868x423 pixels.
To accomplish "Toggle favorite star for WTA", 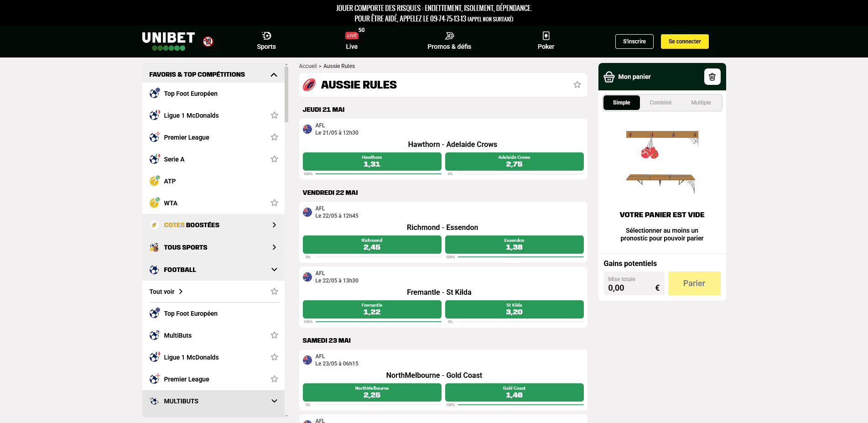I will pyautogui.click(x=274, y=203).
